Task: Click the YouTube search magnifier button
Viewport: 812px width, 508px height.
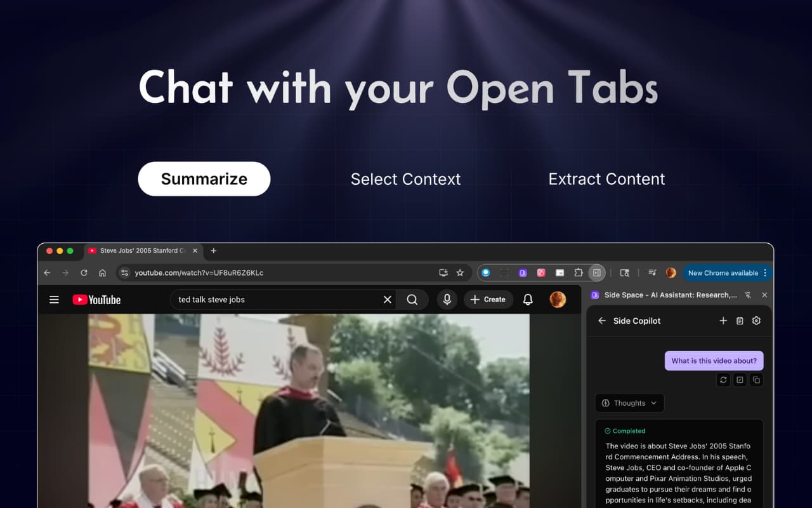Action: tap(412, 300)
